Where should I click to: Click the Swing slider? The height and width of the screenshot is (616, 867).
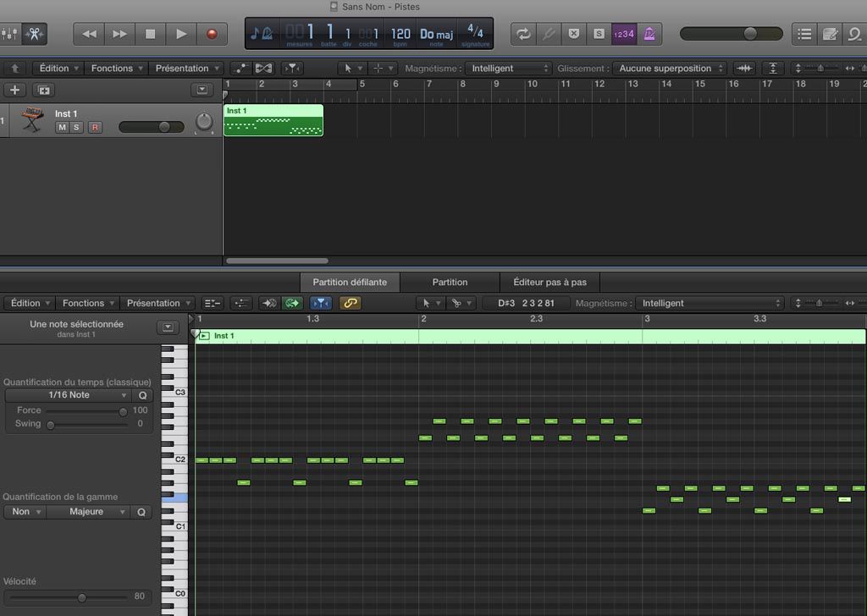click(x=87, y=424)
